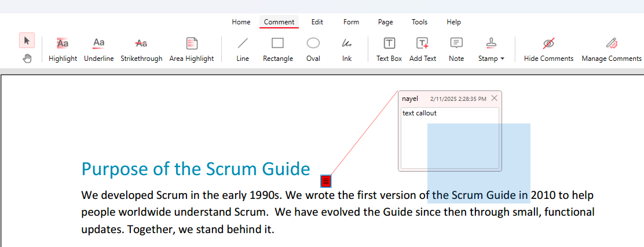Viewport: 644px width, 247px height.
Task: Pick the Area Highlight tool
Action: pos(192,50)
